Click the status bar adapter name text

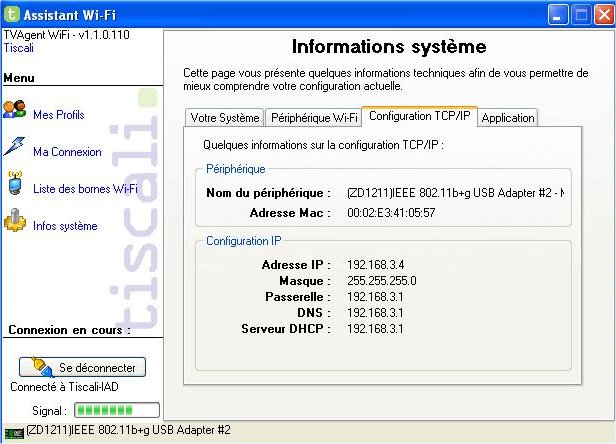(128, 430)
